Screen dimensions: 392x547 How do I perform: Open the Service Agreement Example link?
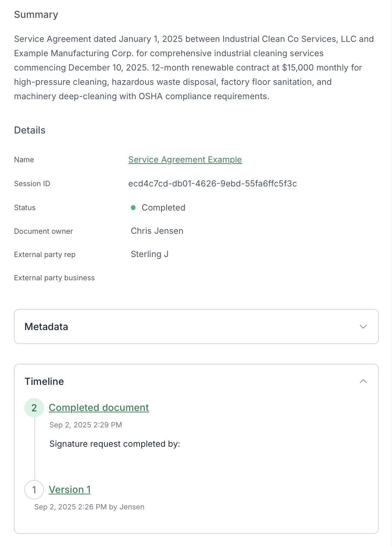(185, 160)
